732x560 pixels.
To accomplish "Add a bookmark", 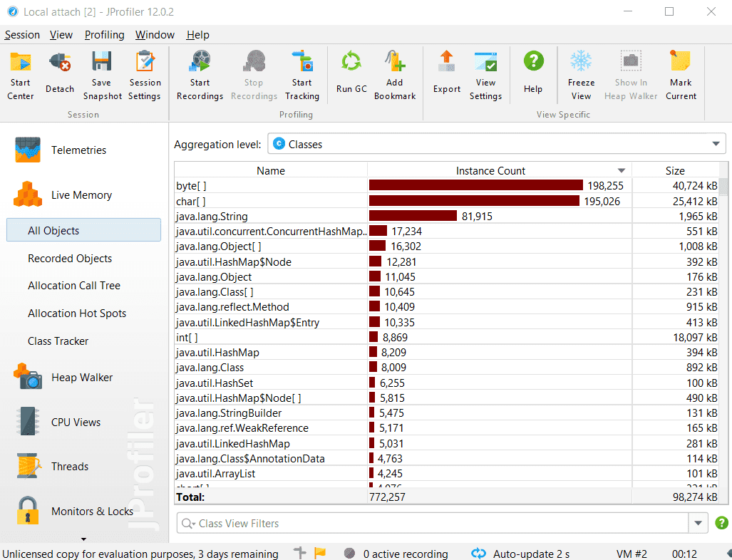I will [395, 76].
